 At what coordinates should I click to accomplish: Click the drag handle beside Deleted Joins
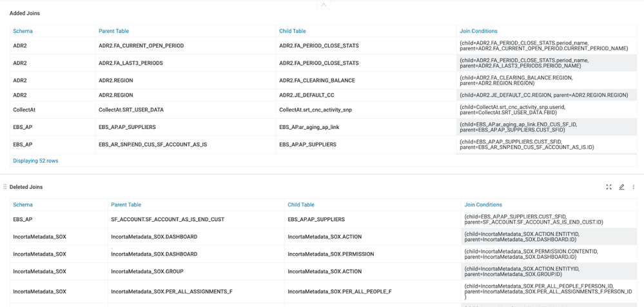pos(5,187)
